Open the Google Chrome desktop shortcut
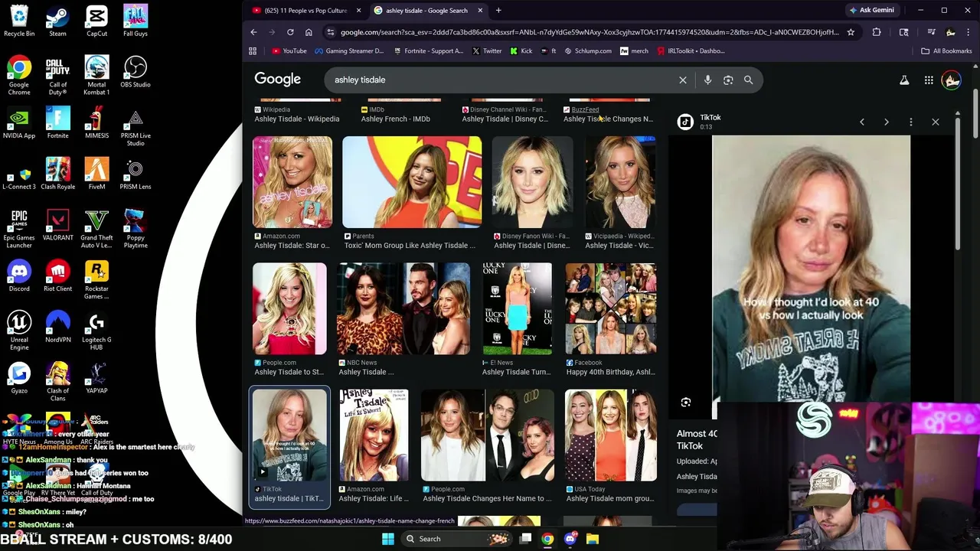The image size is (980, 551). click(x=19, y=76)
